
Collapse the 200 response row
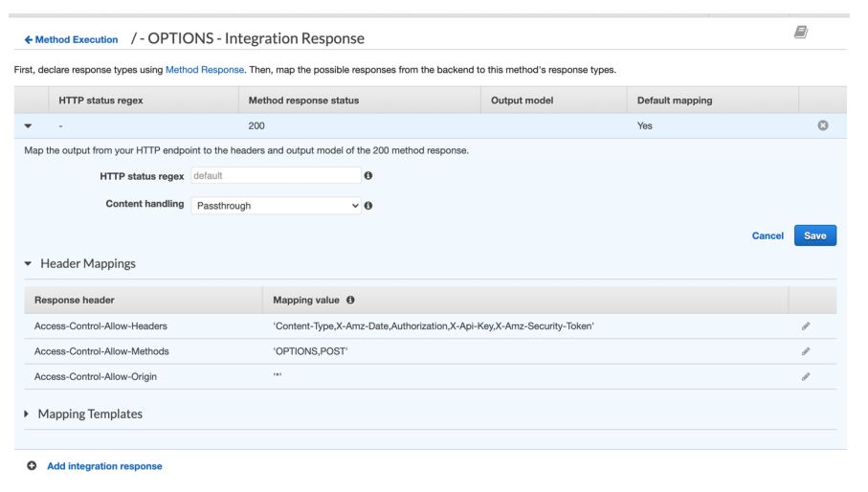(26, 125)
